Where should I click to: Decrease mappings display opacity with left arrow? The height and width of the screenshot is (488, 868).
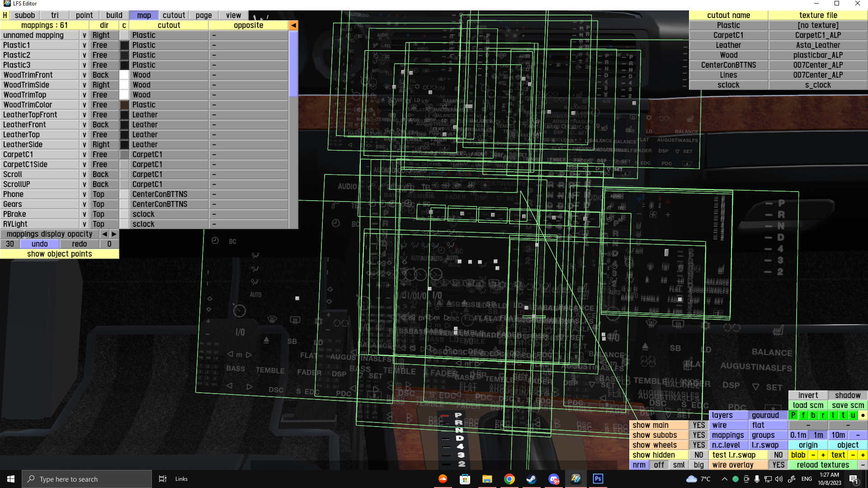[104, 234]
